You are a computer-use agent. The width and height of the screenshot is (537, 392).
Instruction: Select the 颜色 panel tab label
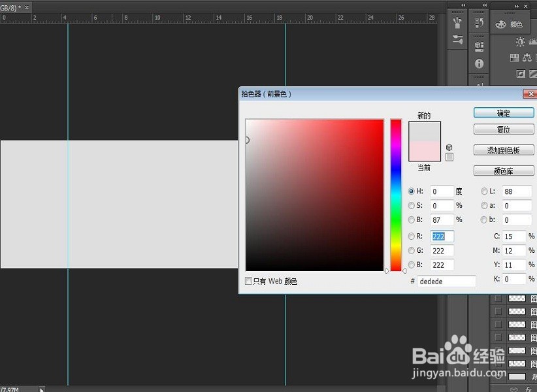click(x=516, y=24)
